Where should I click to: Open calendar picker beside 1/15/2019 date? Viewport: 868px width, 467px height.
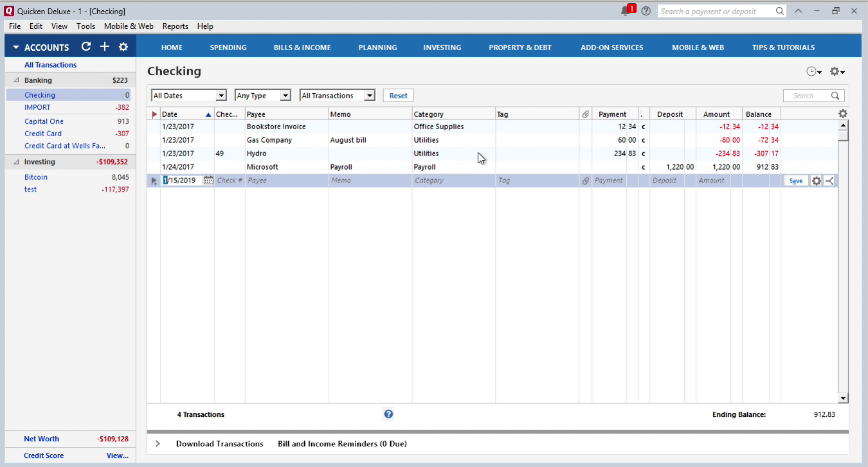208,181
